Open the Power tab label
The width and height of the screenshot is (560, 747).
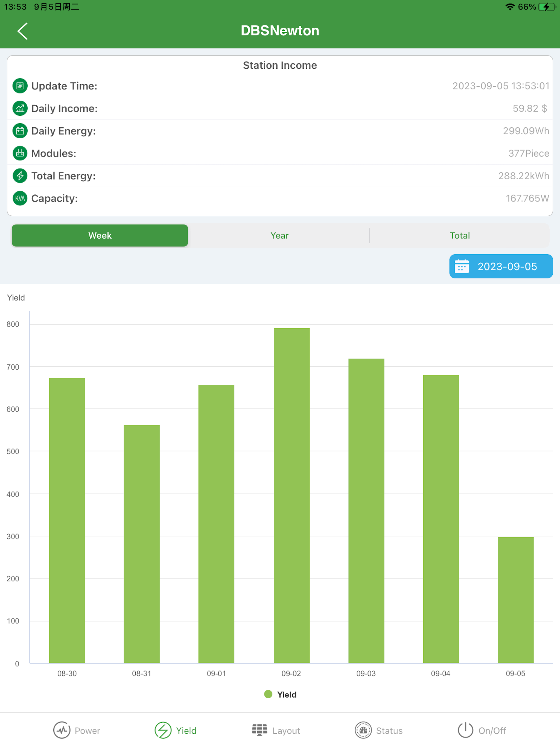(87, 731)
